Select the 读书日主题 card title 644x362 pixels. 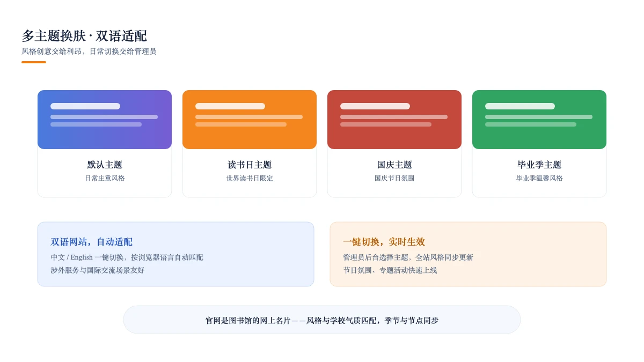250,165
